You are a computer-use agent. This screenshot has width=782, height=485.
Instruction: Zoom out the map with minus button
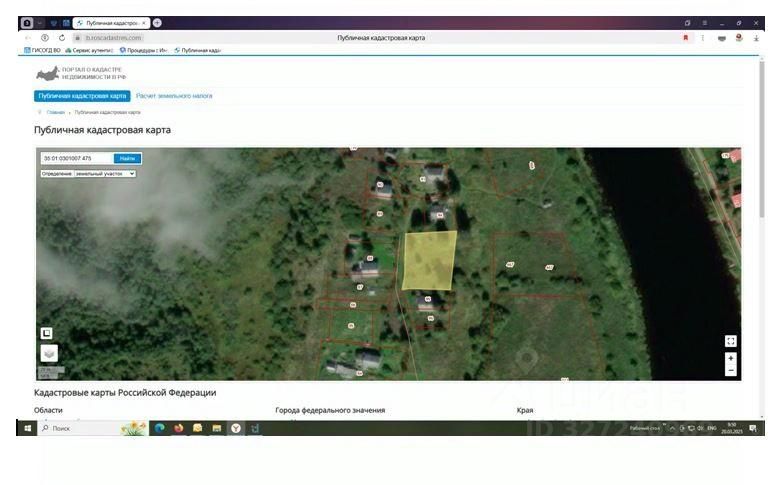730,370
